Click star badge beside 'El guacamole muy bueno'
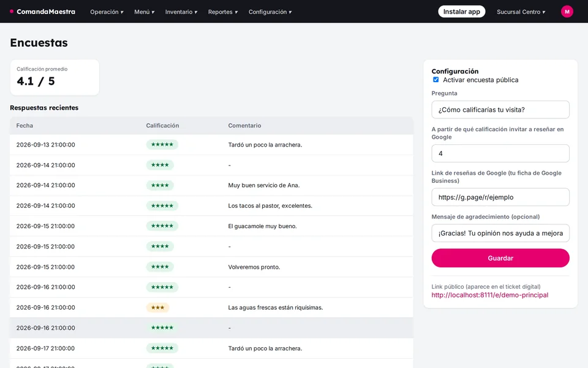The height and width of the screenshot is (368, 588). point(162,226)
